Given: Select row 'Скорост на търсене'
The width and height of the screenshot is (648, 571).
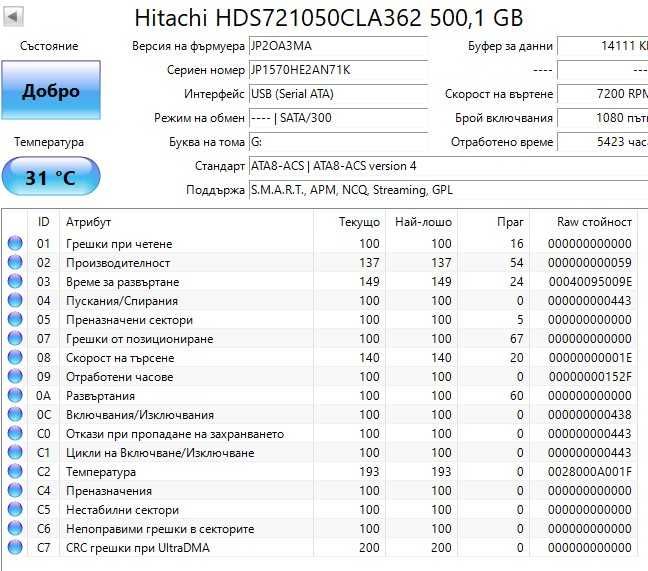Looking at the screenshot, I should click(321, 357).
